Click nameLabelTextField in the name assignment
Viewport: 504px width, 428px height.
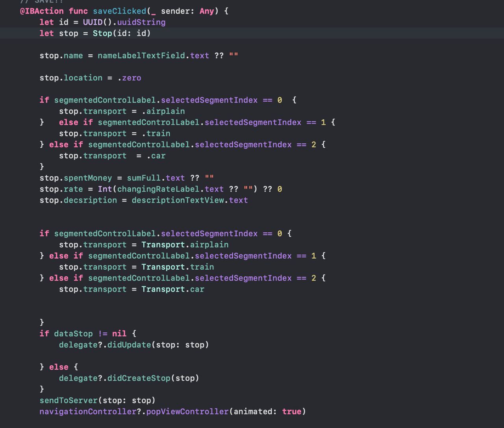[x=141, y=56]
